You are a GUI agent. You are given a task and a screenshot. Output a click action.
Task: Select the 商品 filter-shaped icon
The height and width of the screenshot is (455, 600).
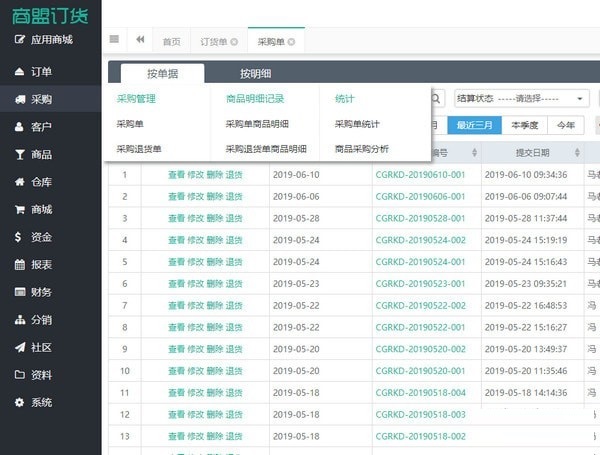pyautogui.click(x=20, y=155)
